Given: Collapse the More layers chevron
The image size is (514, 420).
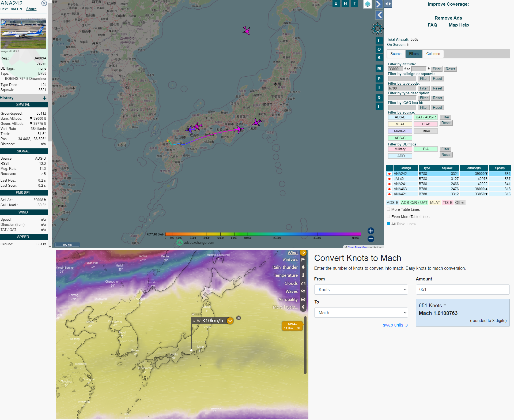Looking at the screenshot, I should click(303, 307).
